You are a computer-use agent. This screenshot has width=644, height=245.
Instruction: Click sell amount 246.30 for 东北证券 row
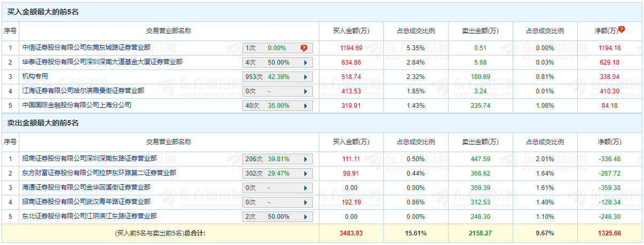click(480, 217)
